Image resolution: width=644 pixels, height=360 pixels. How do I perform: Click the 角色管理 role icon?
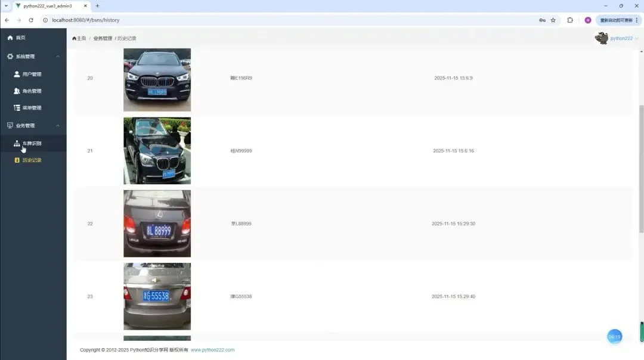click(x=17, y=91)
